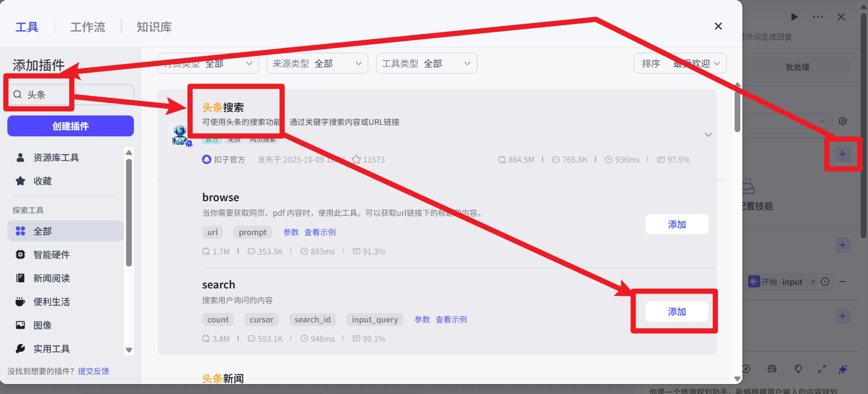Click the 智能硬件 chip icon

point(20,254)
